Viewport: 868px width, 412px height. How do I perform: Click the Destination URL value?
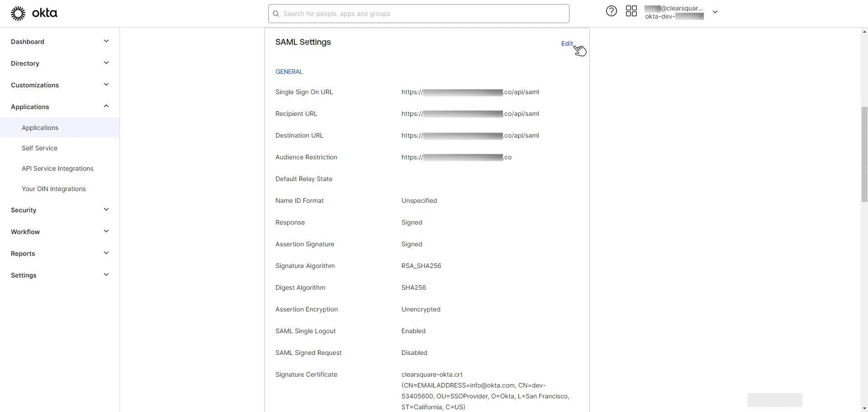coord(470,135)
